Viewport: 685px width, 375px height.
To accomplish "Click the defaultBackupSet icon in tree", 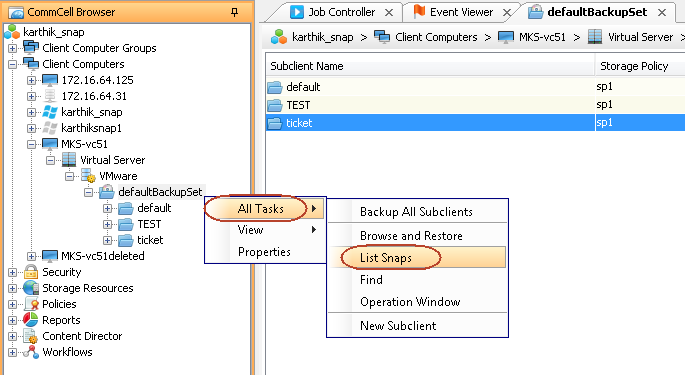I will point(107,192).
